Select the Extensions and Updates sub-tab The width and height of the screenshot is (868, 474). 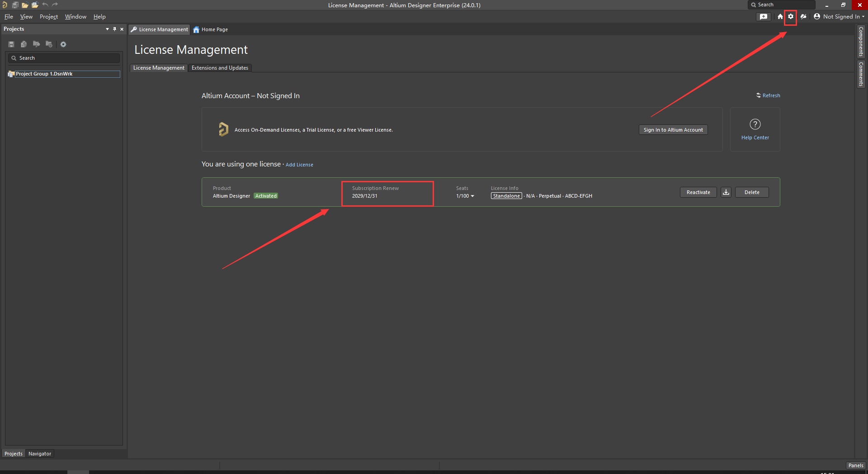click(220, 68)
